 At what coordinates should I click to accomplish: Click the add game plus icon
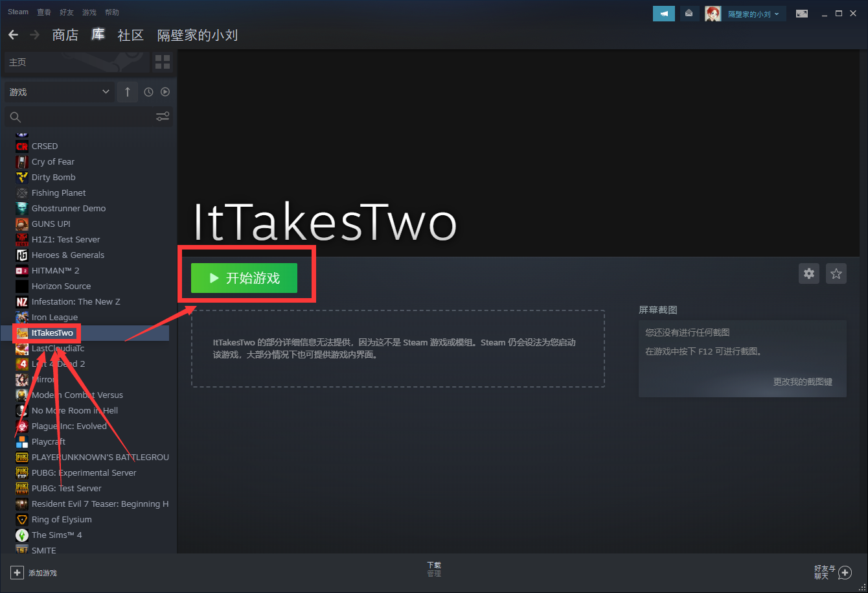[x=17, y=573]
